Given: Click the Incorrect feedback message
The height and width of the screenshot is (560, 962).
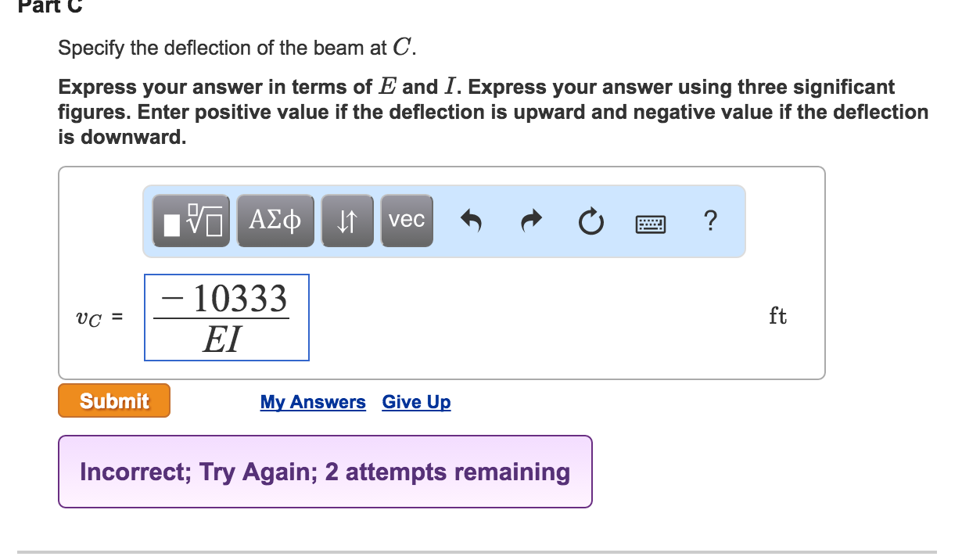Looking at the screenshot, I should point(324,472).
